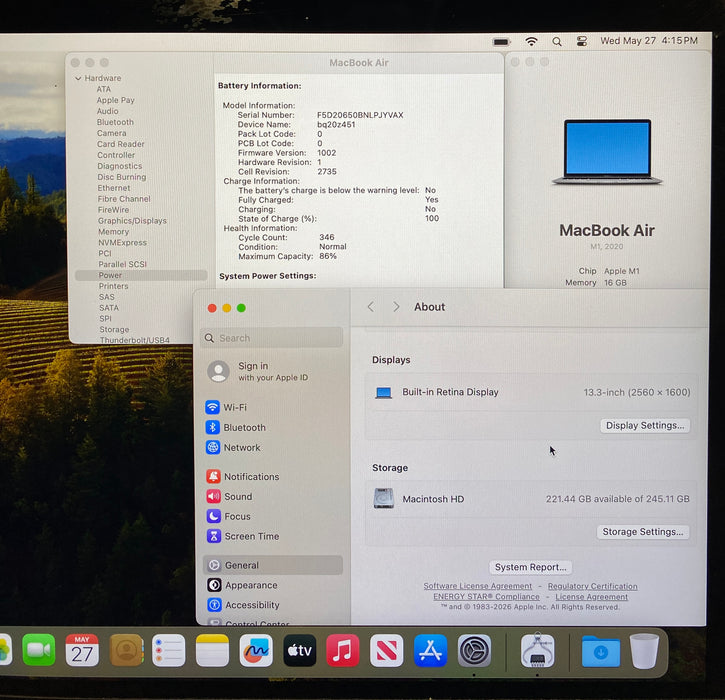Select Storage in System Information sidebar

click(x=114, y=329)
